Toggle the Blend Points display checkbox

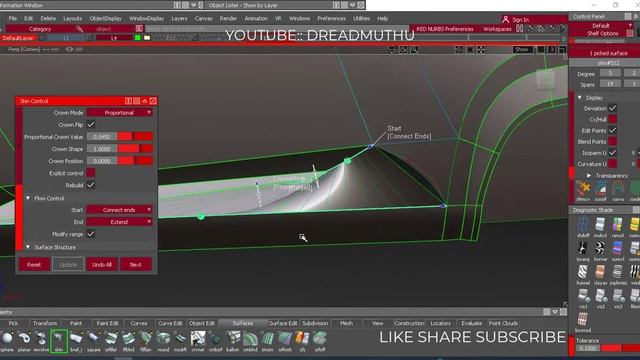pos(612,141)
